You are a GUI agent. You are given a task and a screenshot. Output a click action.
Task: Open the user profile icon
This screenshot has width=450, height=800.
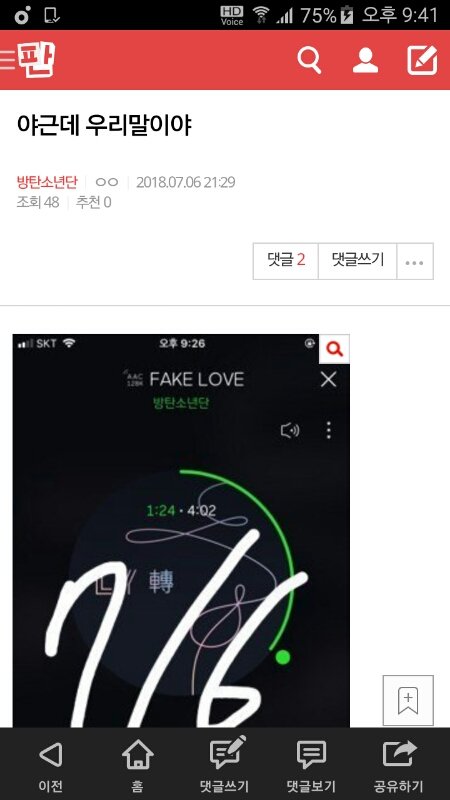[x=365, y=60]
